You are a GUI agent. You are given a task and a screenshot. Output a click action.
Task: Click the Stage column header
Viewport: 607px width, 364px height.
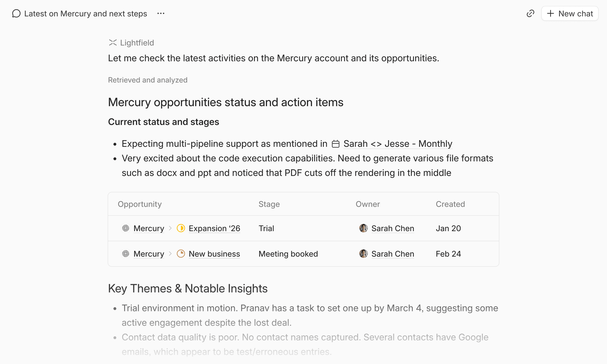(x=269, y=204)
